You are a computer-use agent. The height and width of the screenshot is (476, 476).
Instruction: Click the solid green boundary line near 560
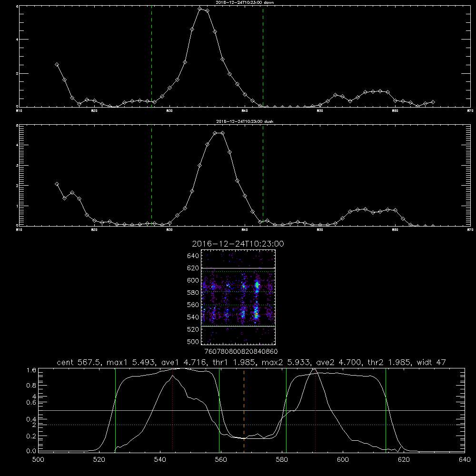pyautogui.click(x=219, y=410)
